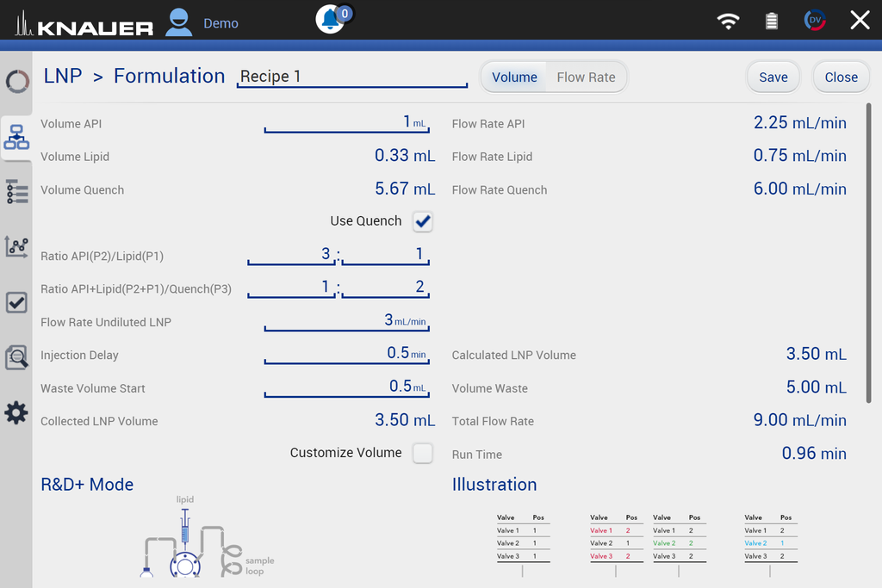
Task: Switch to the Flow Rate tab
Action: (x=586, y=77)
